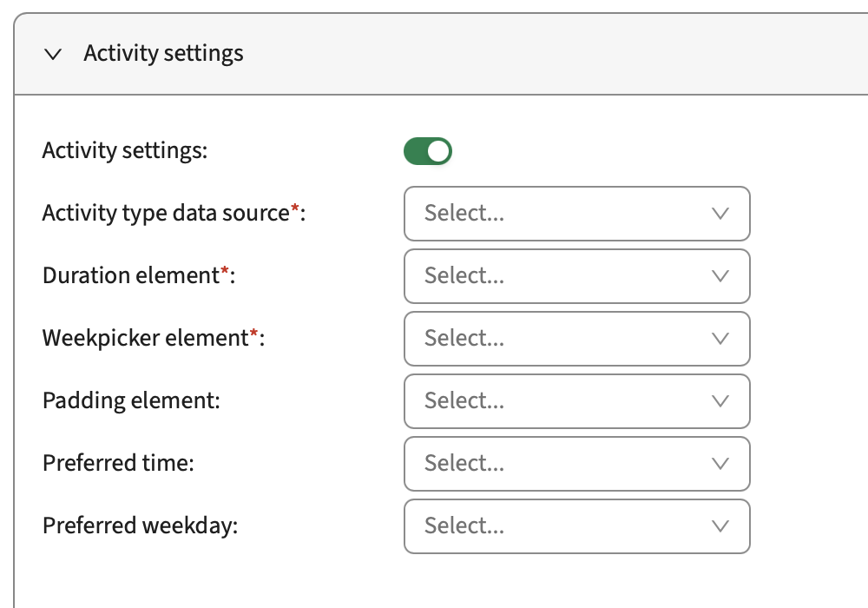Click the Duration element chevron arrow
The height and width of the screenshot is (608, 868).
(x=720, y=276)
